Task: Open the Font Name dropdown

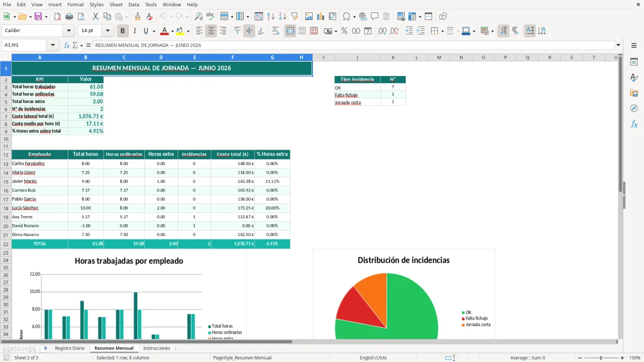Action: [69, 31]
